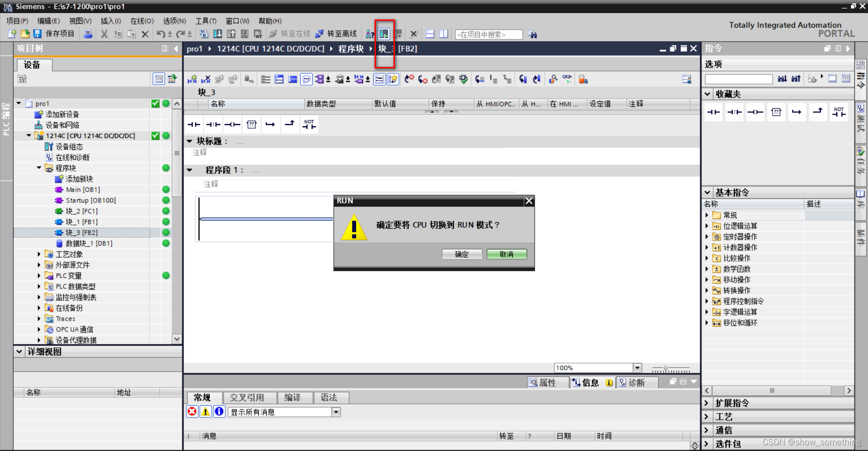This screenshot has width=868, height=451.
Task: Collapse the 程序块 folder in project tree
Action: [x=39, y=168]
